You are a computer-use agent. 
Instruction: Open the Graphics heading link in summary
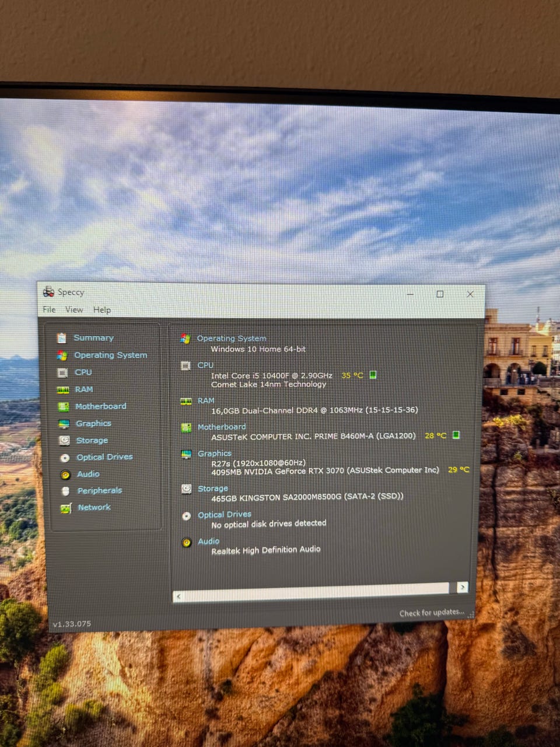(x=215, y=453)
